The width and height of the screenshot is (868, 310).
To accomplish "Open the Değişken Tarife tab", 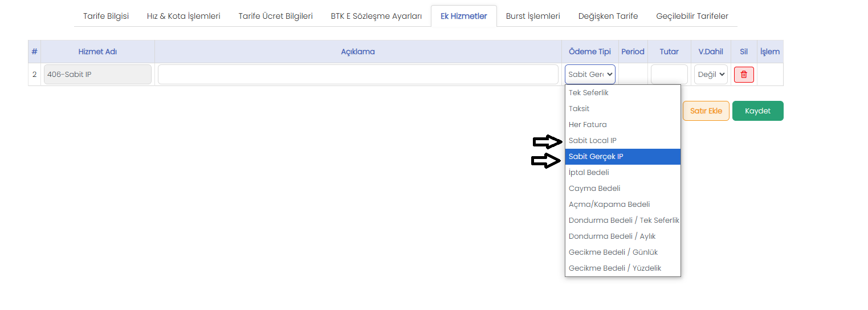I will [x=608, y=16].
